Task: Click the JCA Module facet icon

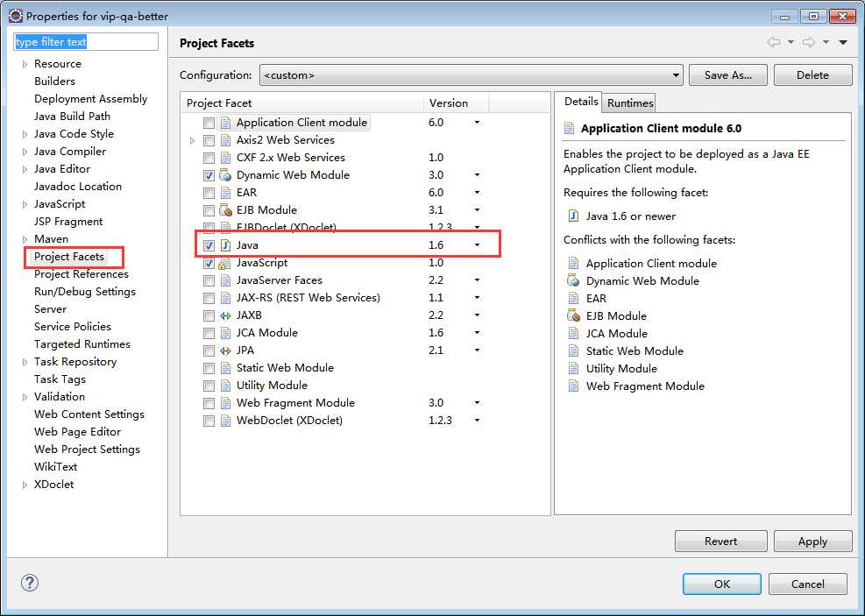Action: [225, 333]
